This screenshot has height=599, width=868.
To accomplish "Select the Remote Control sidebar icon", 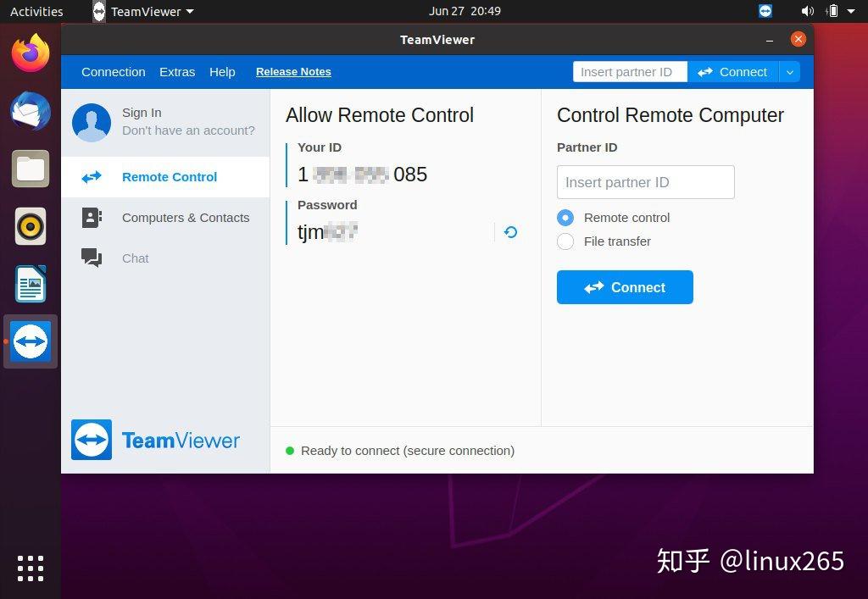I will 91,177.
